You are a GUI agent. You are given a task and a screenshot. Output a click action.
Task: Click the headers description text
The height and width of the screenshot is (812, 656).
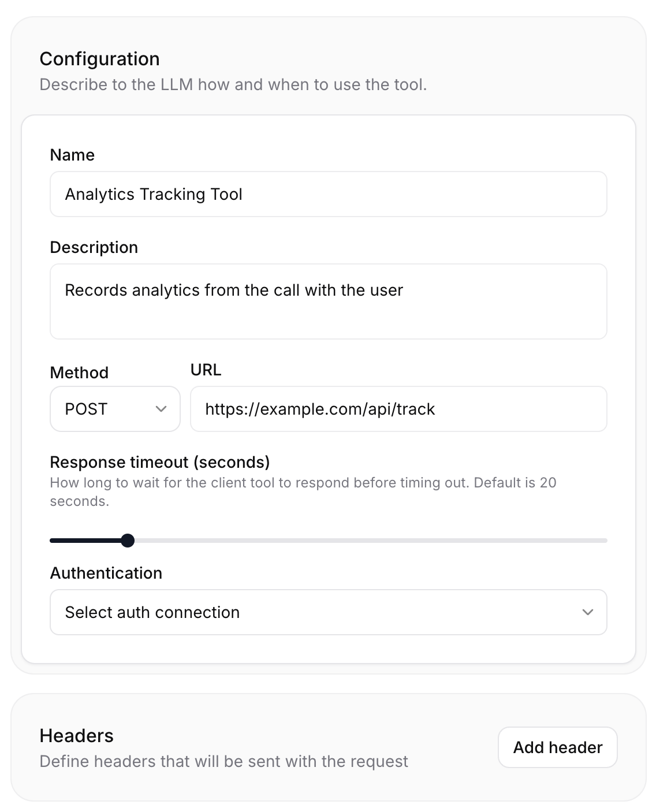(x=223, y=761)
